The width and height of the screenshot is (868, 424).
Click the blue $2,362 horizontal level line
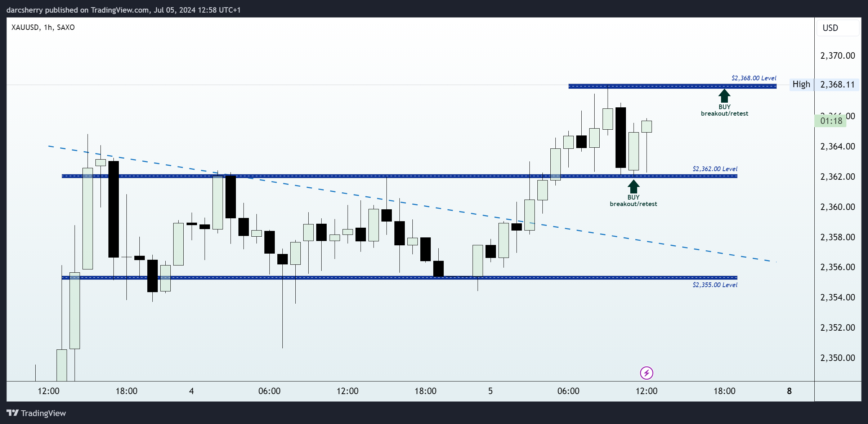(399, 176)
